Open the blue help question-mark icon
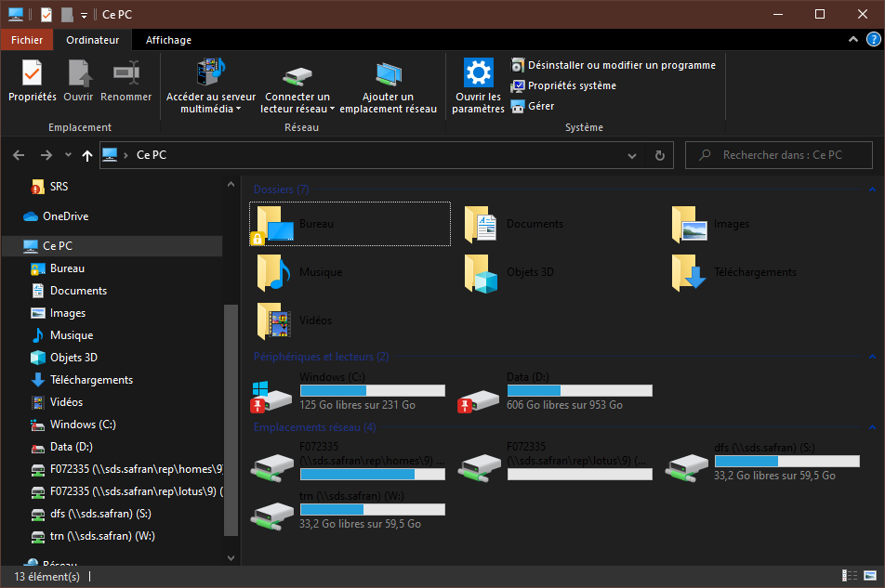The width and height of the screenshot is (885, 588). click(x=873, y=39)
